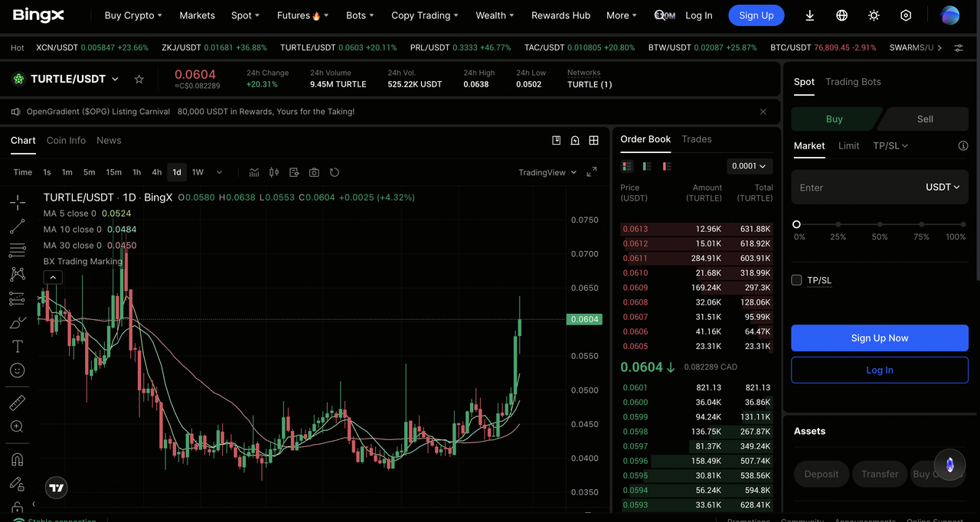The height and width of the screenshot is (522, 980).
Task: Click the Sign Up Now button
Action: coord(879,338)
